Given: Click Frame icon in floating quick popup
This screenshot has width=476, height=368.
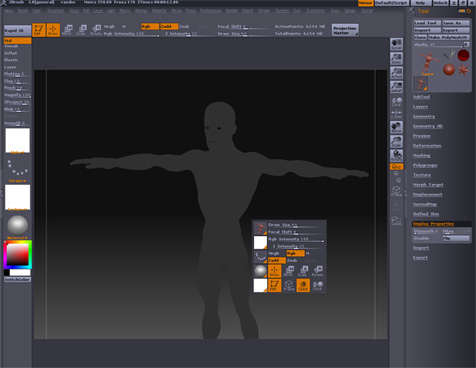Looking at the screenshot, I should 289,286.
